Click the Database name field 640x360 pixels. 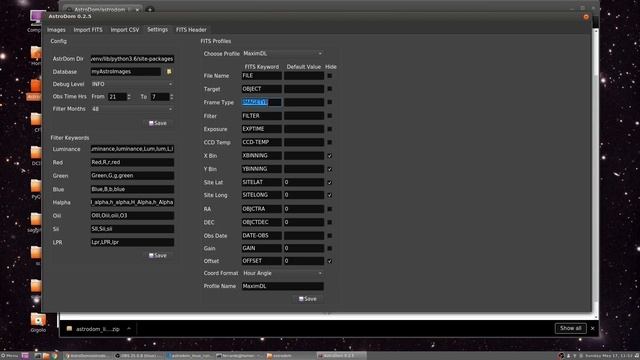126,72
